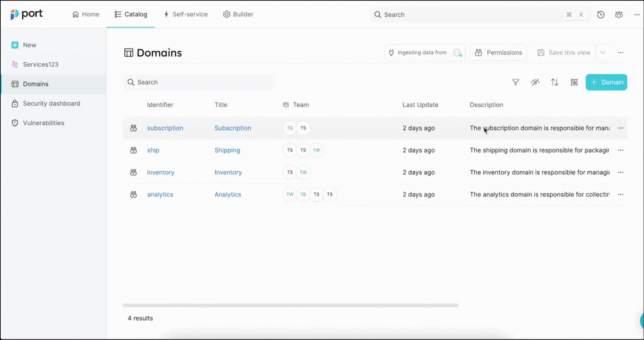Open the sort arrows icon
This screenshot has width=644, height=340.
(554, 82)
